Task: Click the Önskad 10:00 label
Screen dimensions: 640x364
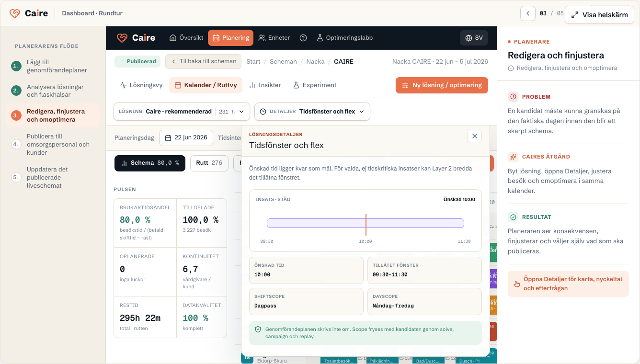Action: (459, 200)
